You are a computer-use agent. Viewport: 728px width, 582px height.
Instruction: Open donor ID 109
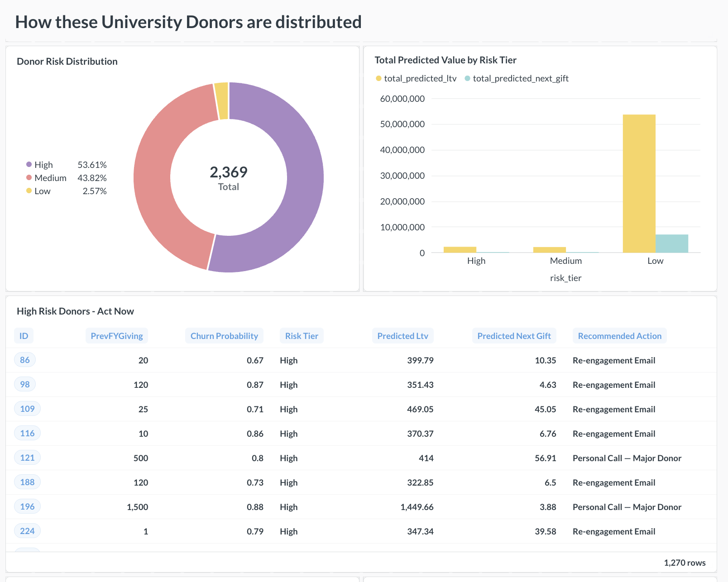tap(28, 409)
